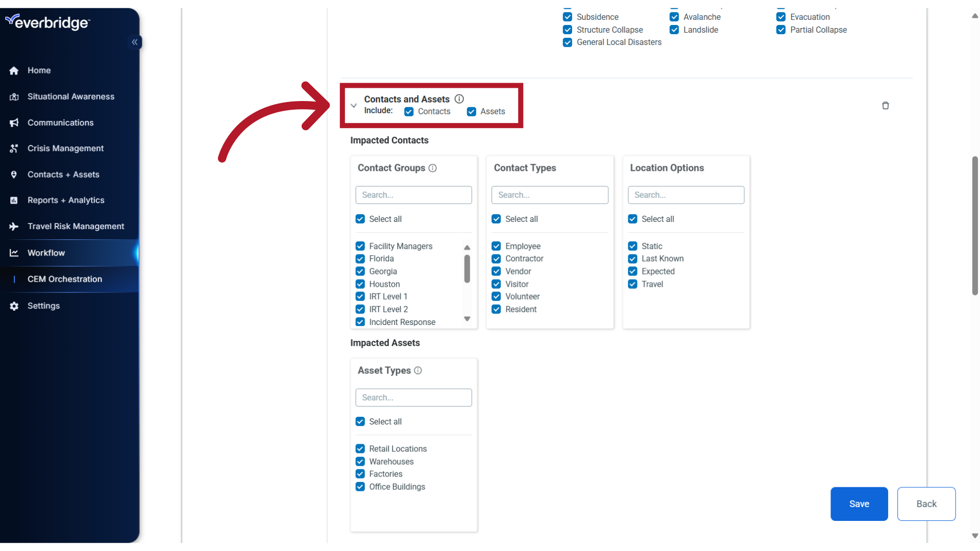Open CEM Orchestration section
The height and width of the screenshot is (551, 980).
pos(65,279)
